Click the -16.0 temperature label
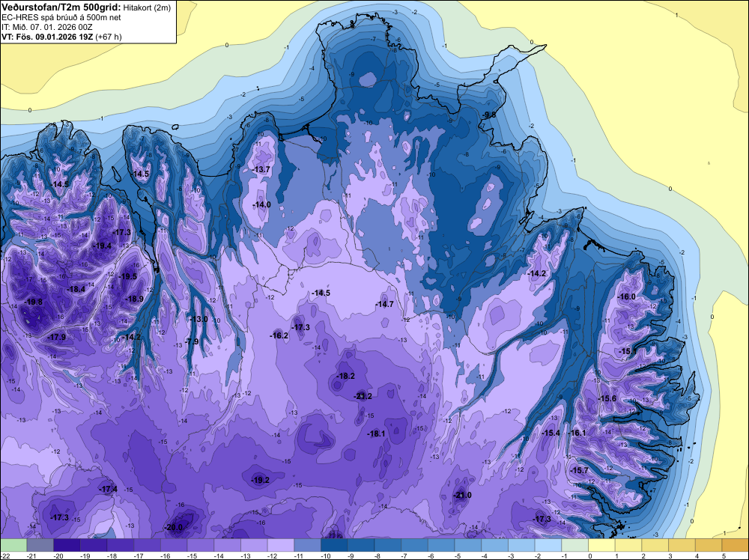The height and width of the screenshot is (560, 749). pyautogui.click(x=627, y=296)
